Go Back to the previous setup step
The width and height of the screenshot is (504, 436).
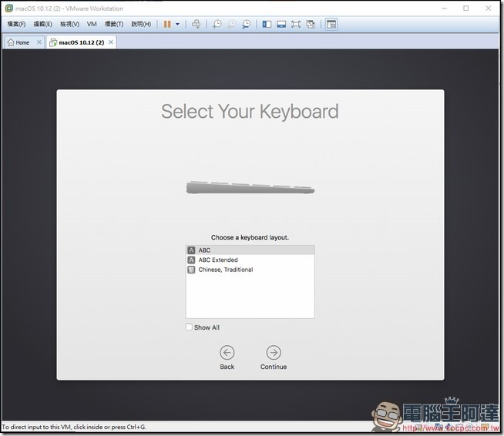(227, 353)
